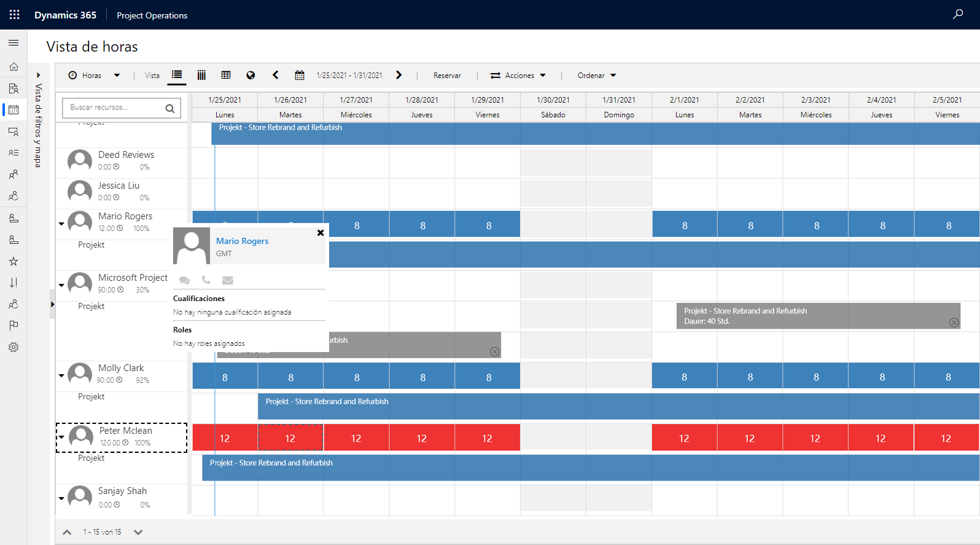Image resolution: width=980 pixels, height=545 pixels.
Task: Select Mario Rogers' 8-hour cell on 1/28/2021
Action: pyautogui.click(x=422, y=224)
